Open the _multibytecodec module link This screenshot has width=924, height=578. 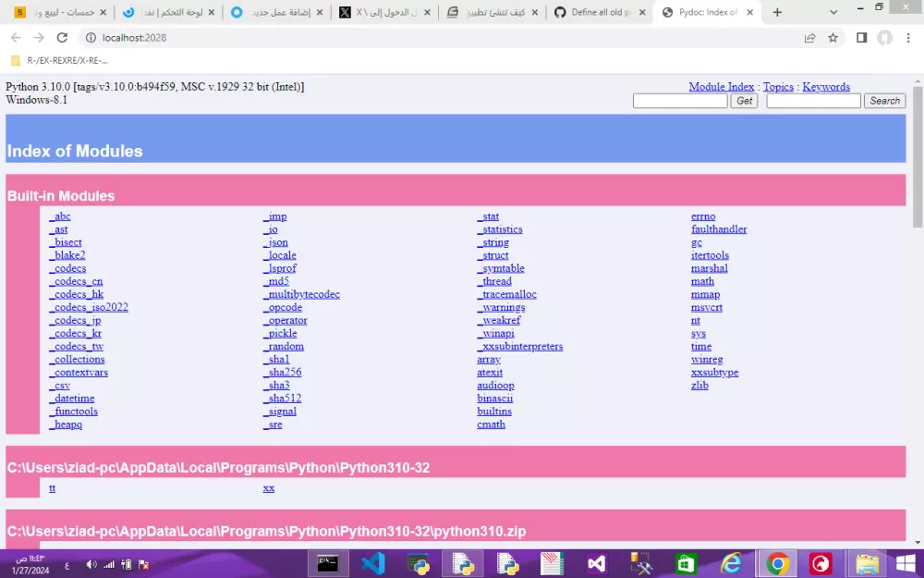click(x=301, y=294)
